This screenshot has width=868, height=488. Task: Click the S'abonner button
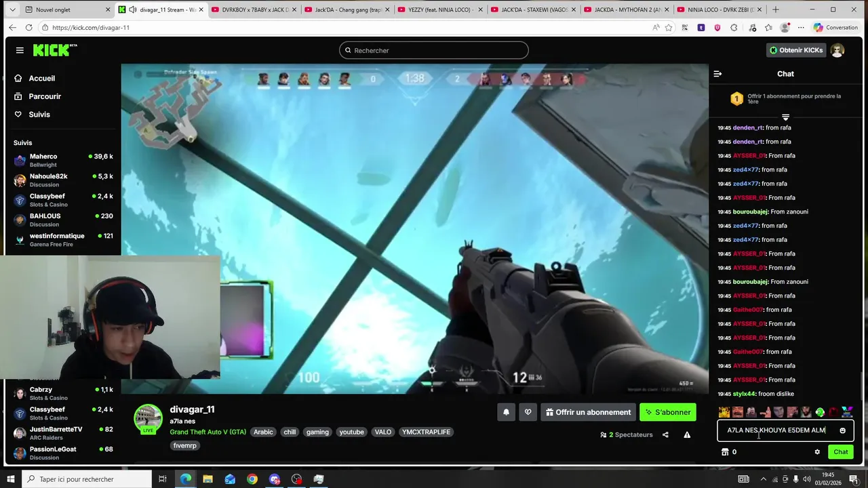pyautogui.click(x=668, y=412)
